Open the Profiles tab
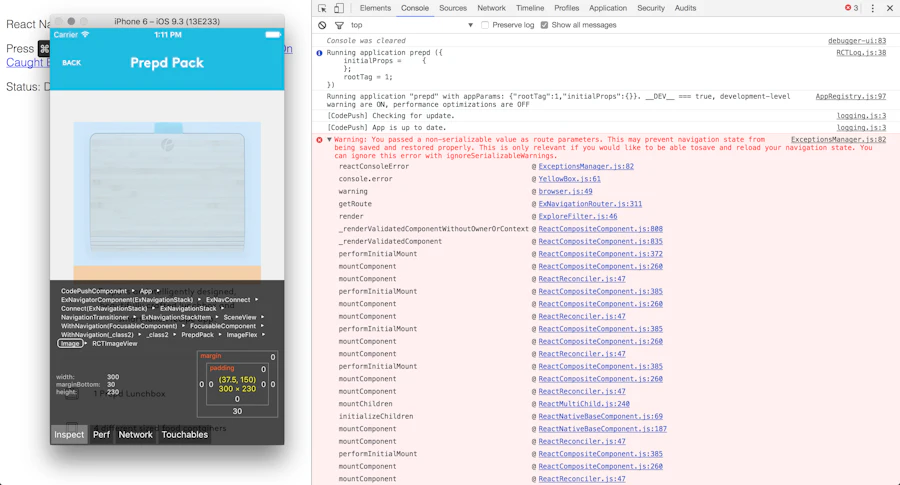This screenshot has height=485, width=900. 567,8
